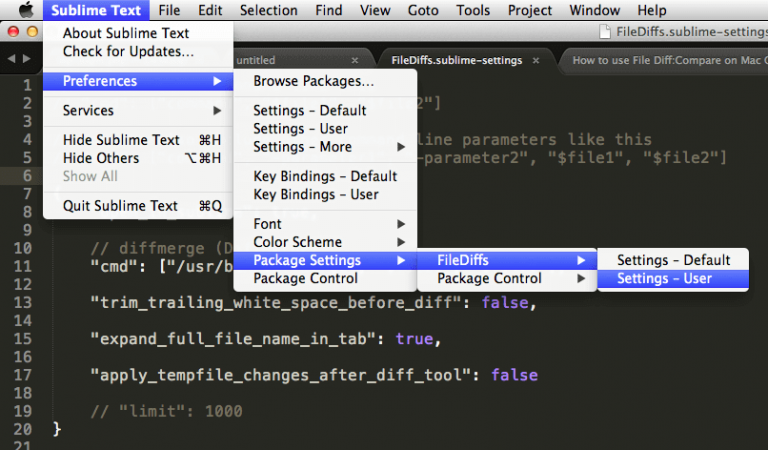Select Package Control under Preferences
Viewport: 768px width, 450px height.
[305, 278]
